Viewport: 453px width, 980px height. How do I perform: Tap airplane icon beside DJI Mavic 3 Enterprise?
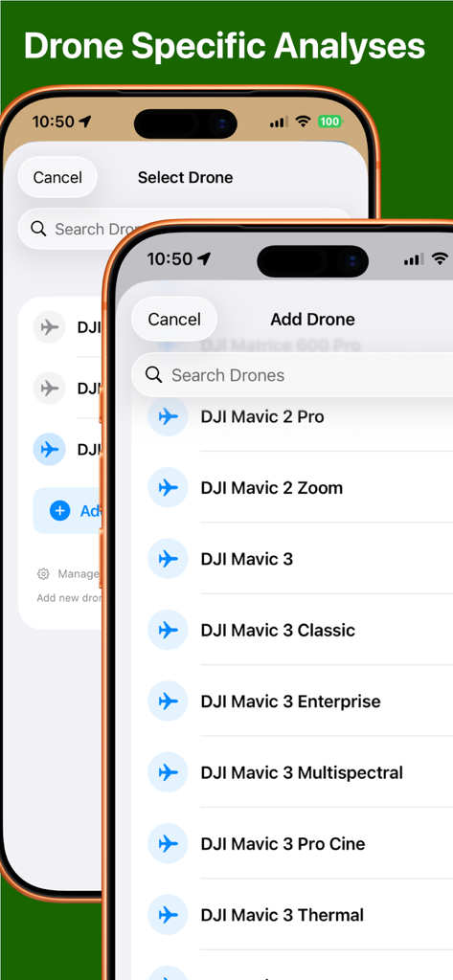(168, 702)
